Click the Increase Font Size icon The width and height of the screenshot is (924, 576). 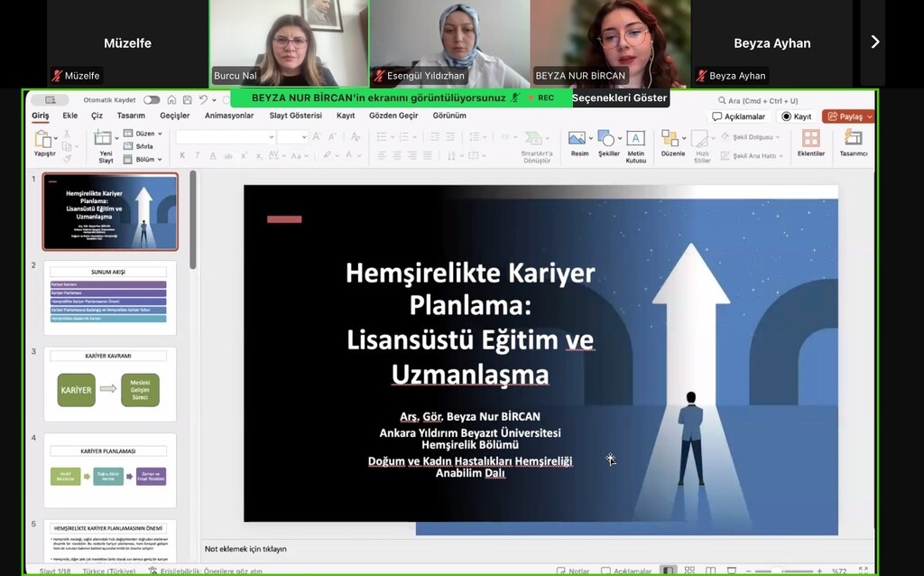317,137
